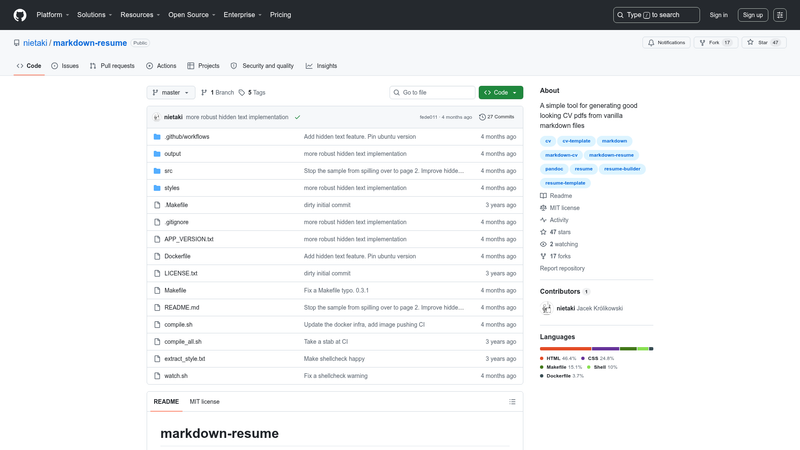
Task: Select the MIT license tab under README
Action: coord(205,402)
